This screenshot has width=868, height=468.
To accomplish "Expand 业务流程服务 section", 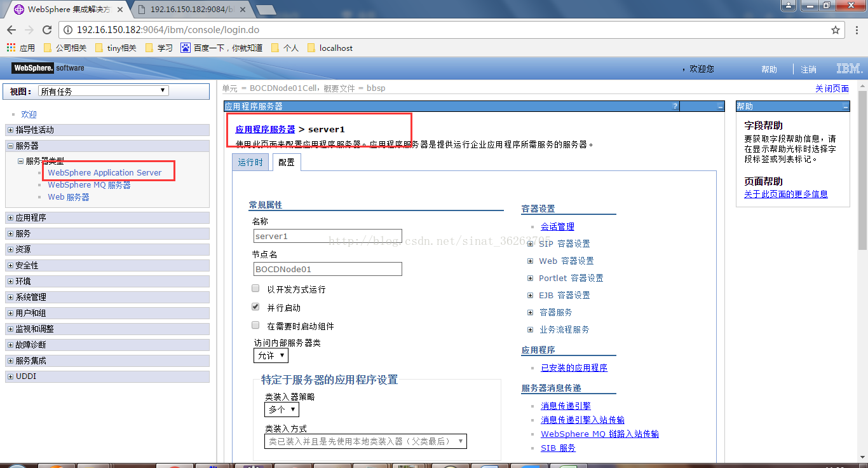I will pos(531,329).
